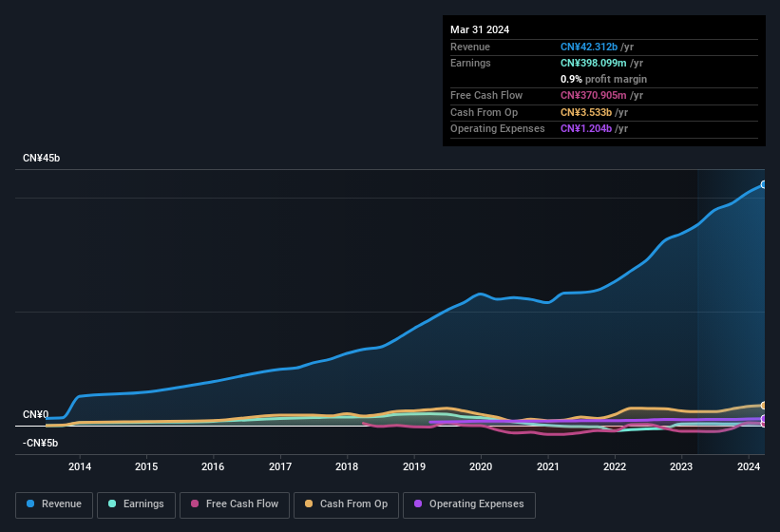Screen dimensions: 780x532
Task: Click the pink Free Cash Flow legend dot
Action: (x=195, y=503)
